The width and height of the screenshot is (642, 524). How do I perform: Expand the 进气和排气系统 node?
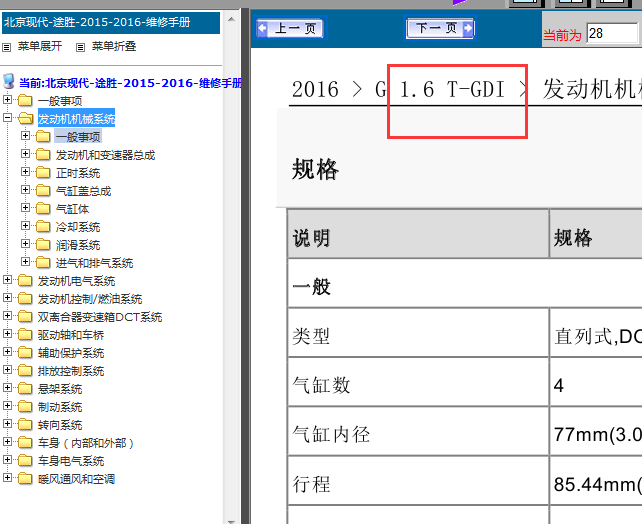(x=25, y=262)
